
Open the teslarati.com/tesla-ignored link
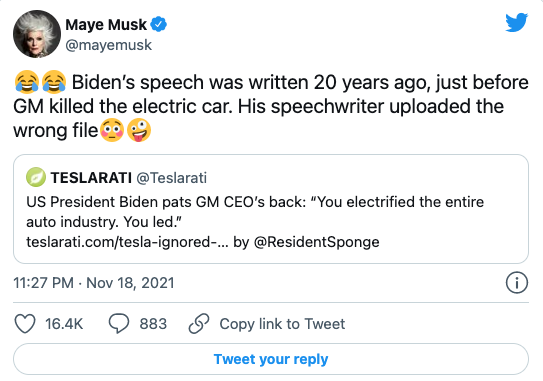tap(127, 242)
